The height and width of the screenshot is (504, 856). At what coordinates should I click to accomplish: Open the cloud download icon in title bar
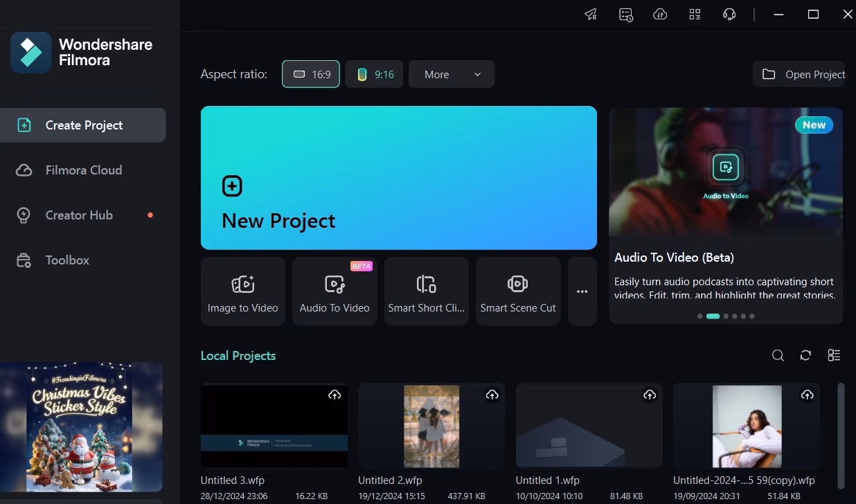pos(660,15)
